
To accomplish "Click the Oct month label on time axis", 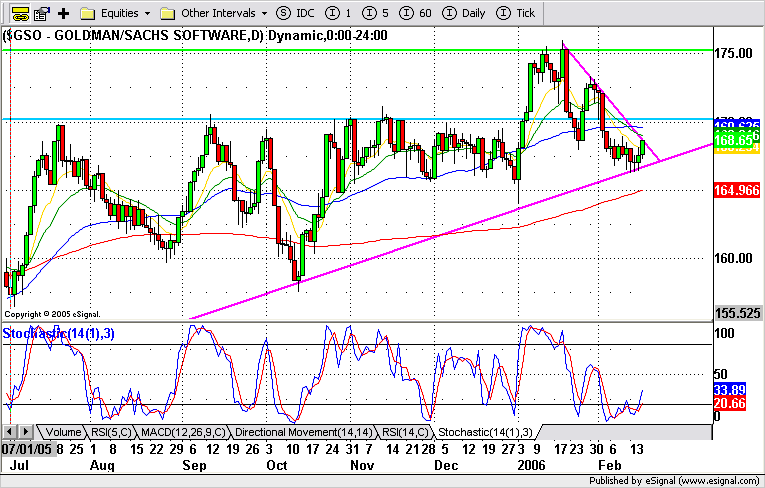I will click(x=277, y=465).
